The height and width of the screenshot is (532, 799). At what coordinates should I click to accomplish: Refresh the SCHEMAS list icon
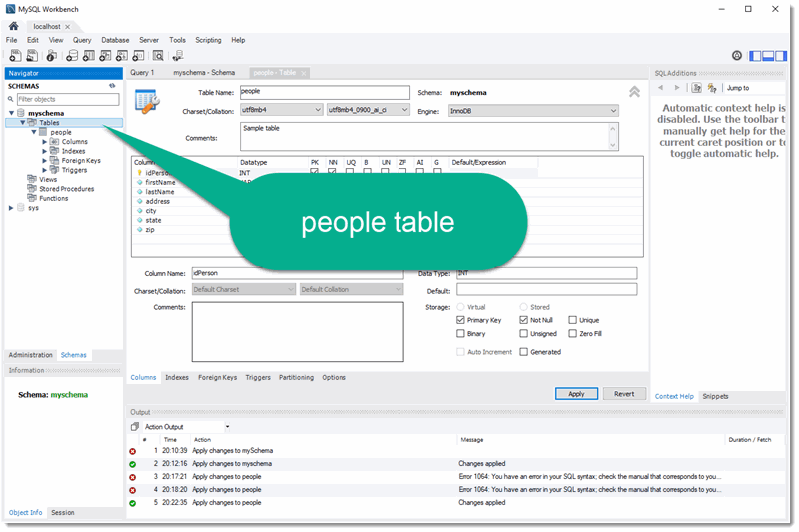pos(112,86)
